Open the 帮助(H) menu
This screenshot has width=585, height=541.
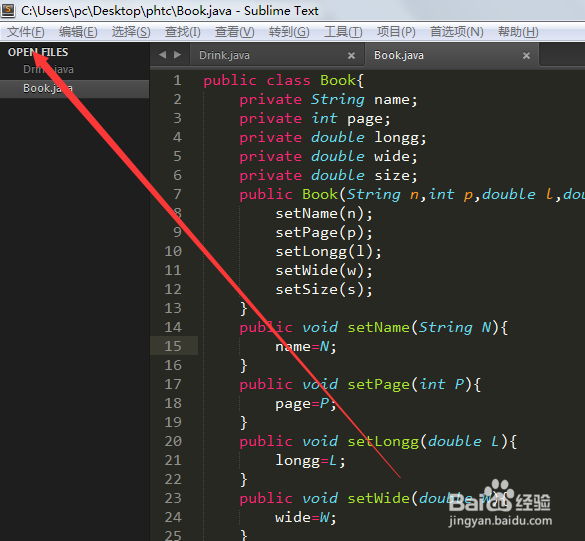click(x=518, y=32)
